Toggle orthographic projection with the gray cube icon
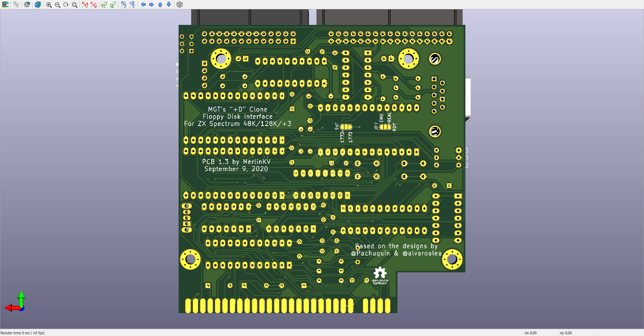The width and height of the screenshot is (644, 336). [x=180, y=5]
